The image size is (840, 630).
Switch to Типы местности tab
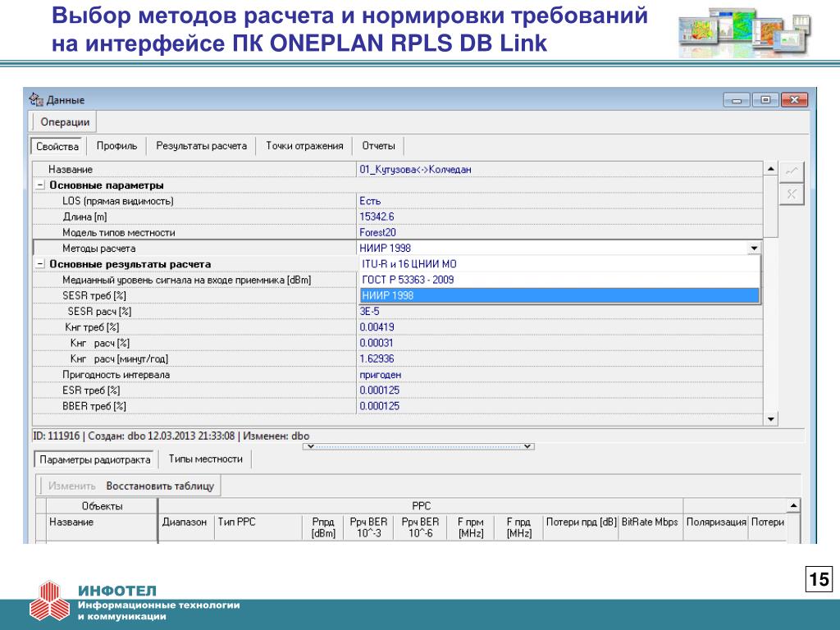point(206,459)
